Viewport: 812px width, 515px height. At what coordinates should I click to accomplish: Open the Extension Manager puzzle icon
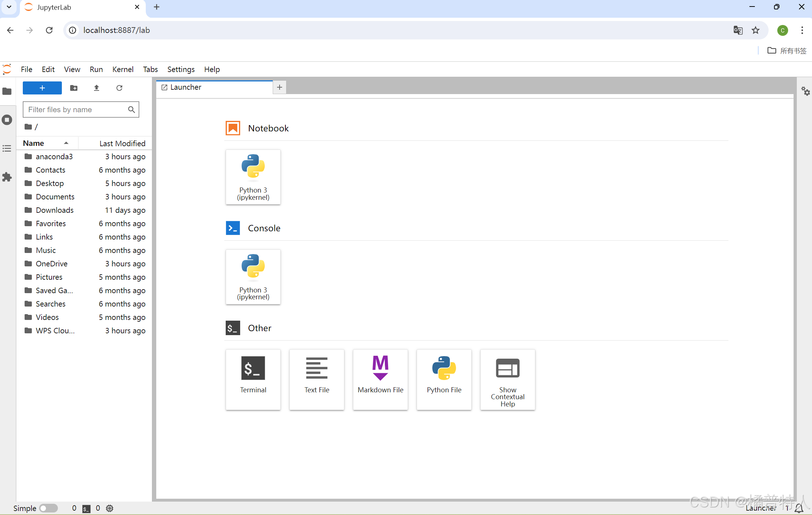point(7,177)
